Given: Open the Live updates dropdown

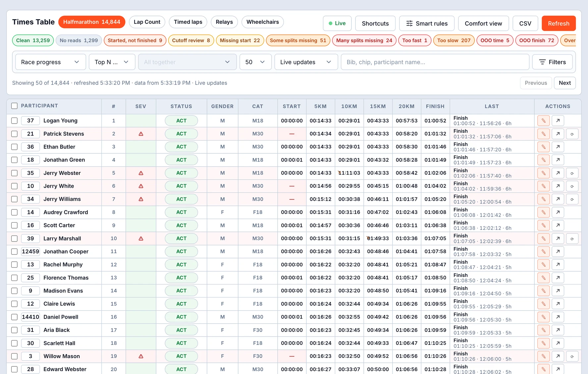Looking at the screenshot, I should pos(306,62).
